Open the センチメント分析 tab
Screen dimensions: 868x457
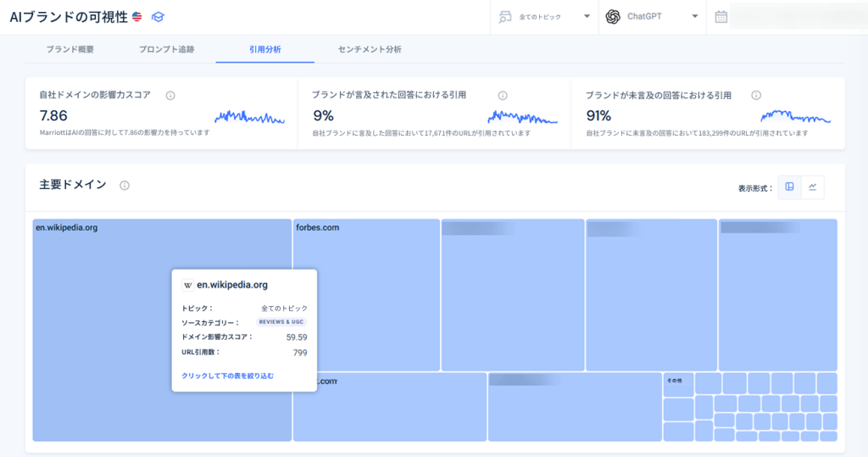(x=370, y=49)
